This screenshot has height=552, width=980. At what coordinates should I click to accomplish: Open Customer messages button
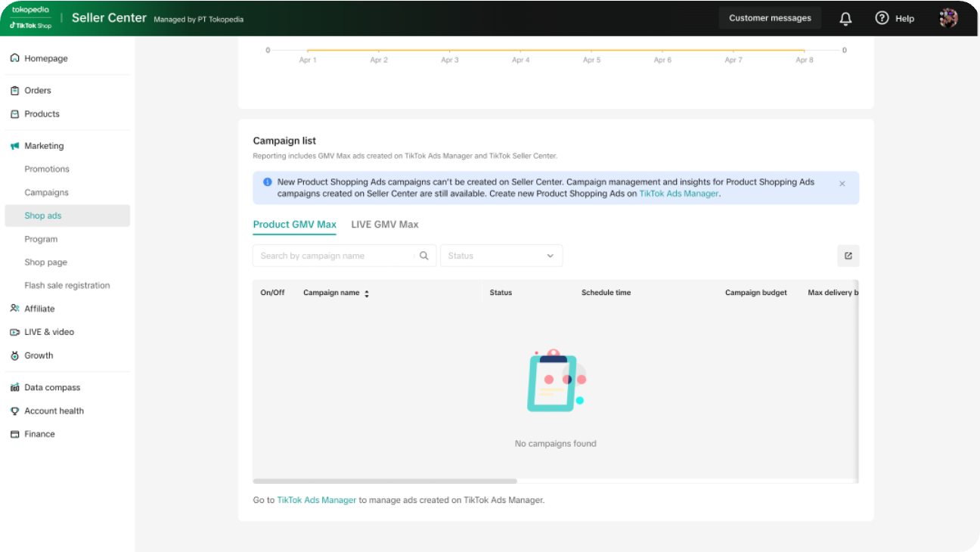click(x=770, y=18)
